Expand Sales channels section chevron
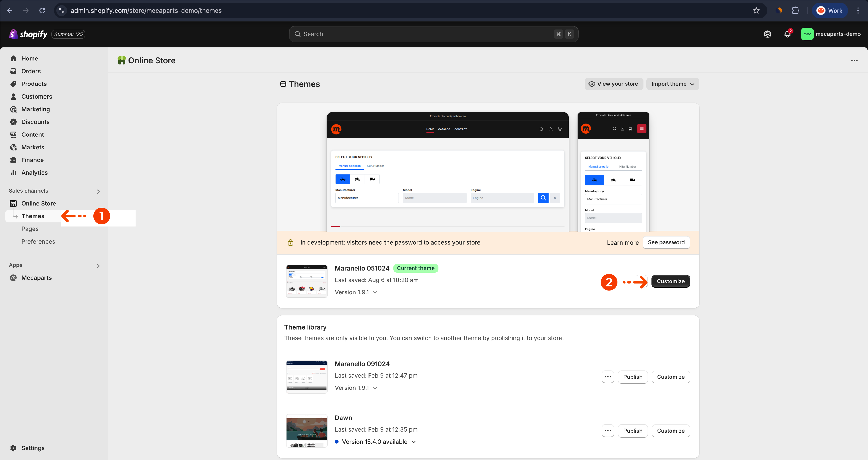 point(98,191)
